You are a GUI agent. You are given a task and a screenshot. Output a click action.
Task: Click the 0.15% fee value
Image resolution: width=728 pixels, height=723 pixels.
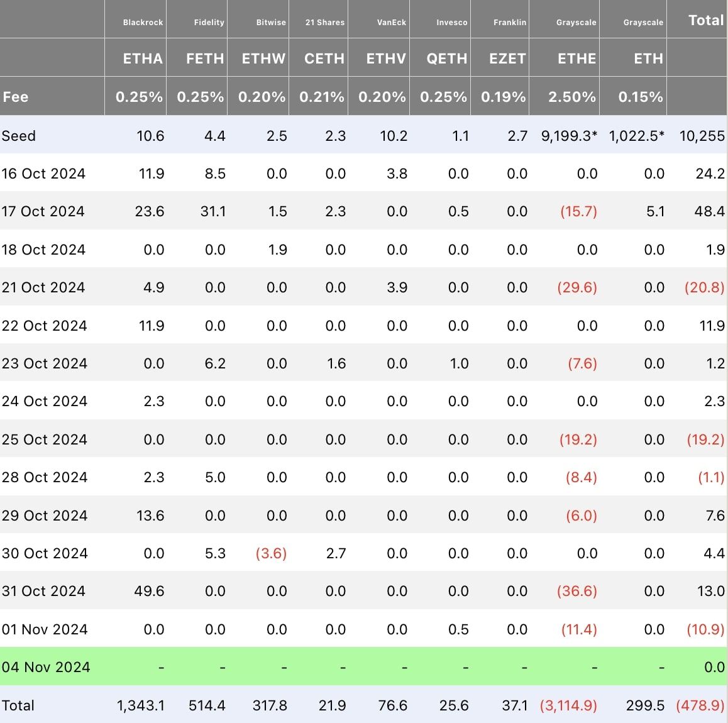(x=640, y=97)
